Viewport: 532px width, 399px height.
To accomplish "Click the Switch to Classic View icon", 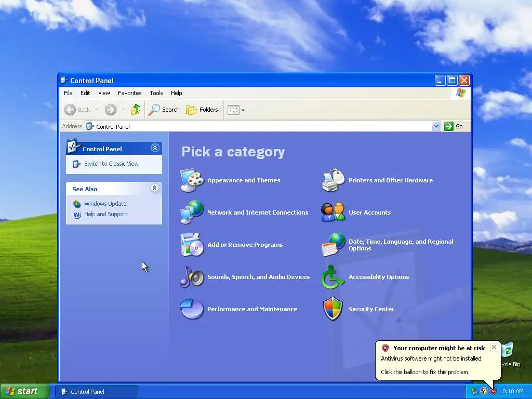I will (x=77, y=164).
